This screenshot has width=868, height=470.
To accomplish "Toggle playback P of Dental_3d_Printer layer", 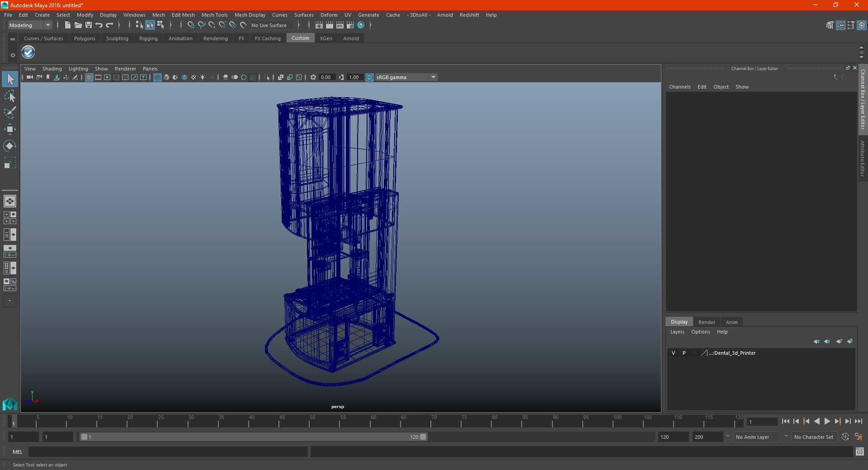I will 684,353.
